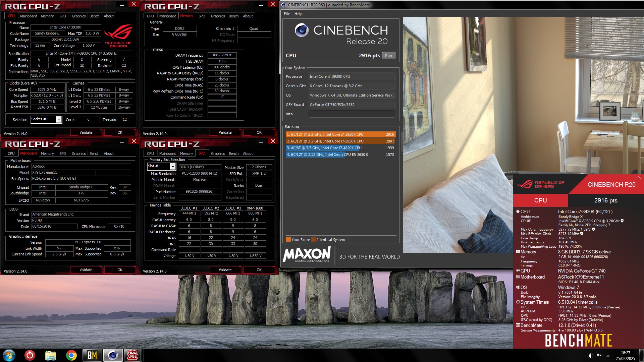The image size is (644, 362).
Task: Open Mainboard tab in top-right Memory CPU-Z window
Action: click(x=168, y=16)
